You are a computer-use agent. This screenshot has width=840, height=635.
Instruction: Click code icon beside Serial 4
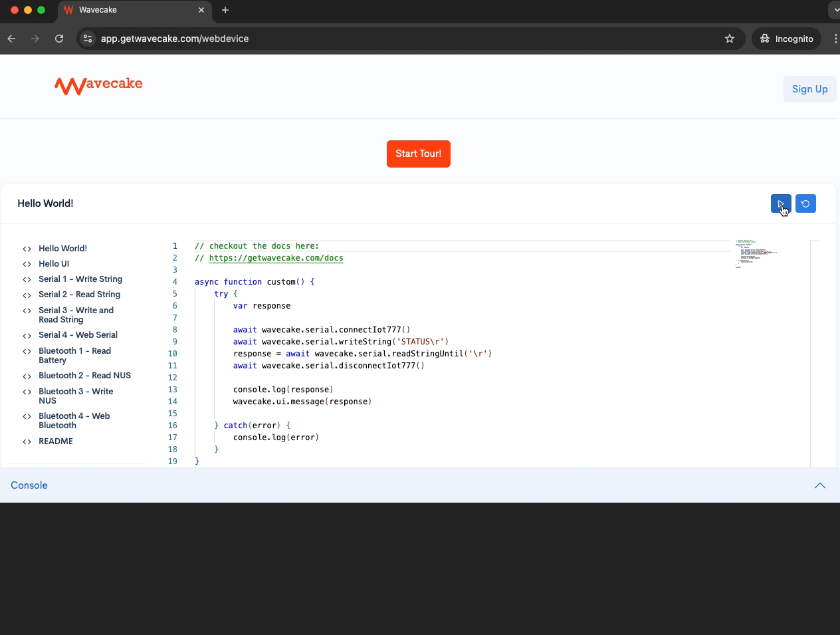(27, 335)
